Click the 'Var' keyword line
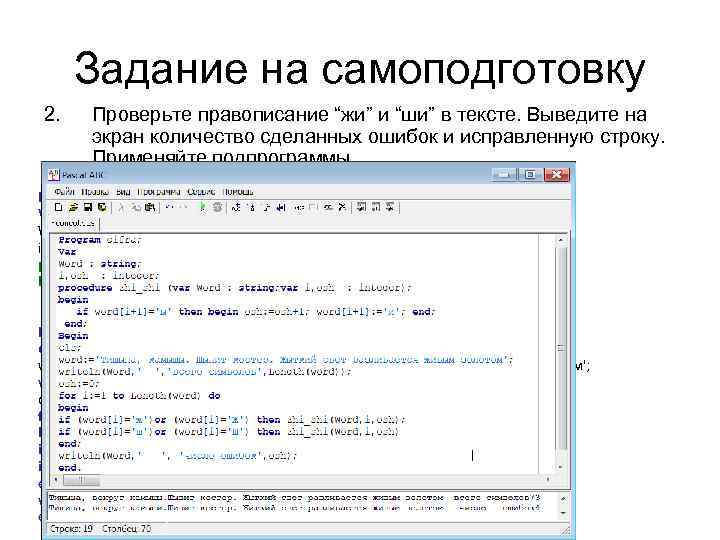This screenshot has width=720, height=540. pyautogui.click(x=68, y=252)
